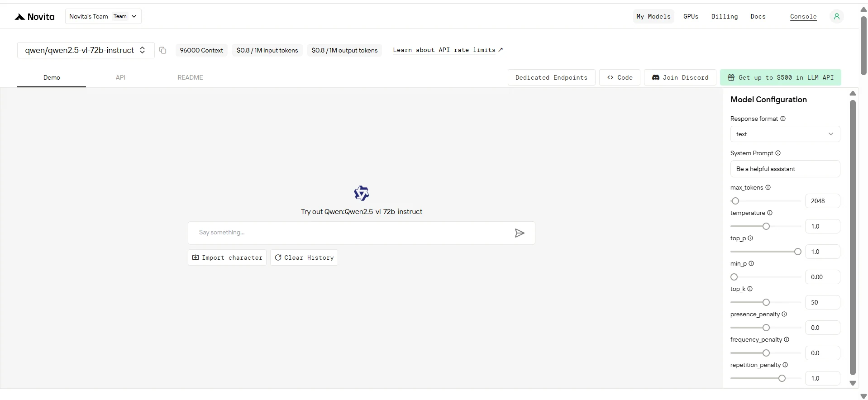The height and width of the screenshot is (400, 868).
Task: Show info icon next to repetition_penalty
Action: coord(785,365)
